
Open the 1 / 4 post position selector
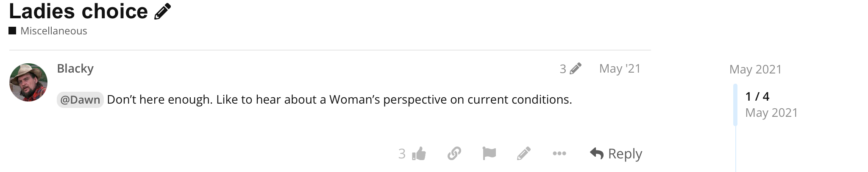[757, 96]
